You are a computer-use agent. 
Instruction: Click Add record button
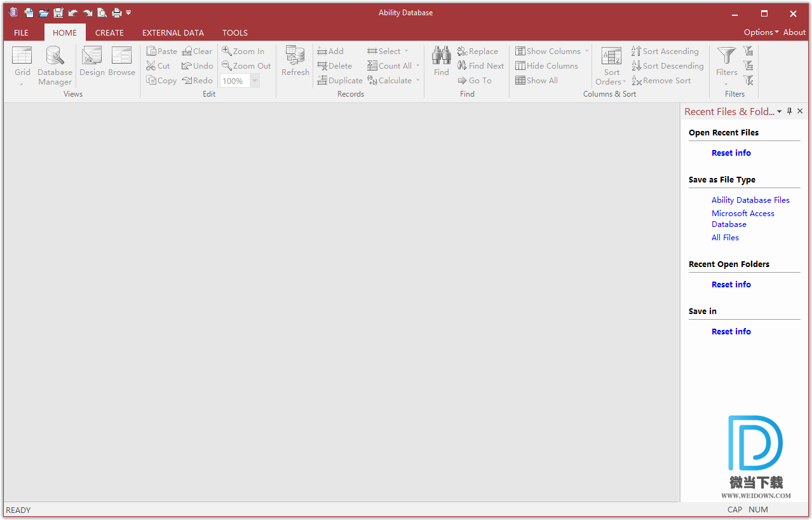click(x=330, y=51)
